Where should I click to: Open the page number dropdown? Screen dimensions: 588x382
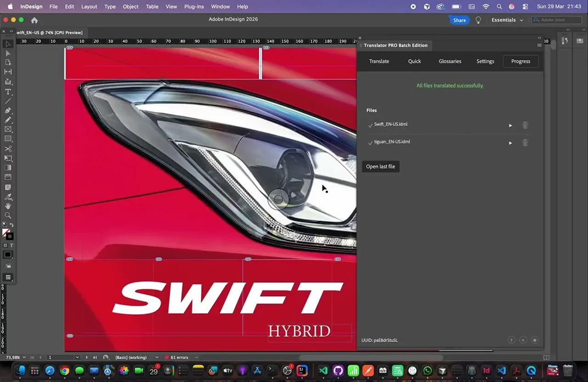(77, 357)
